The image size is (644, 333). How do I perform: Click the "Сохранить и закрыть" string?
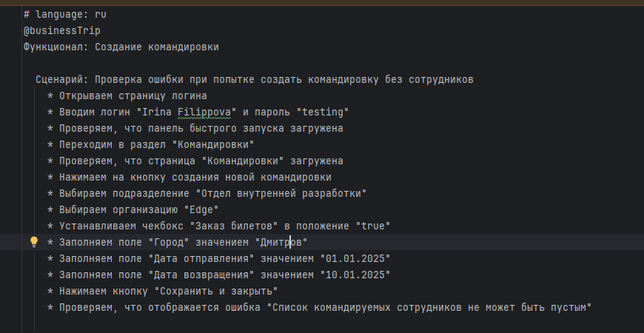coord(216,291)
